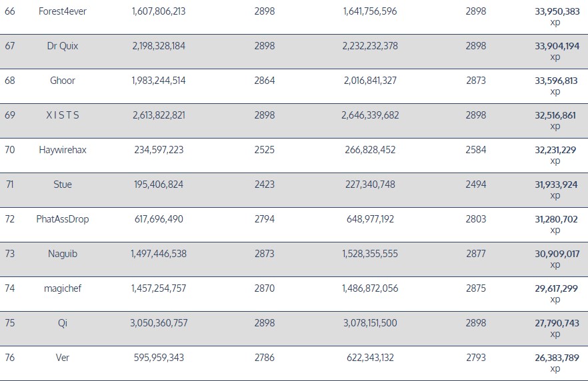This screenshot has width=588, height=381.
Task: Select the 31,933,924 xp gained figure
Action: (556, 185)
